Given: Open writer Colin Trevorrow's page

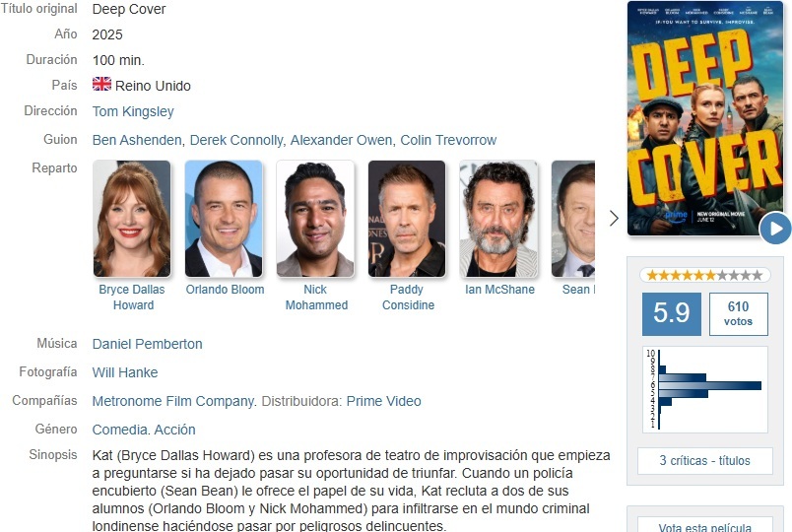Looking at the screenshot, I should coord(448,140).
